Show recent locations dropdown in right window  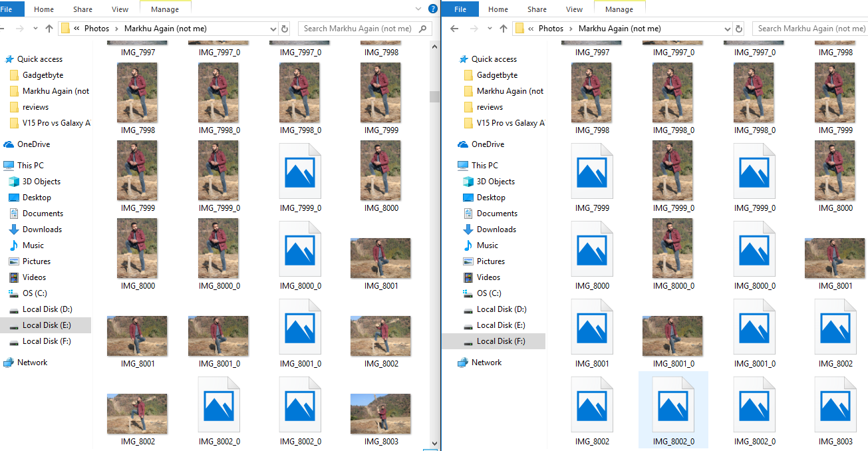pyautogui.click(x=490, y=29)
